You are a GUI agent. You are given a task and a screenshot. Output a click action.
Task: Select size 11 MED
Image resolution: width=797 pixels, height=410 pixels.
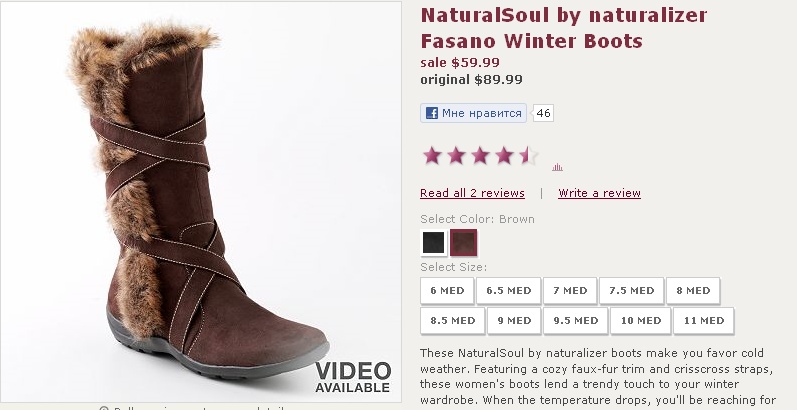coord(703,321)
